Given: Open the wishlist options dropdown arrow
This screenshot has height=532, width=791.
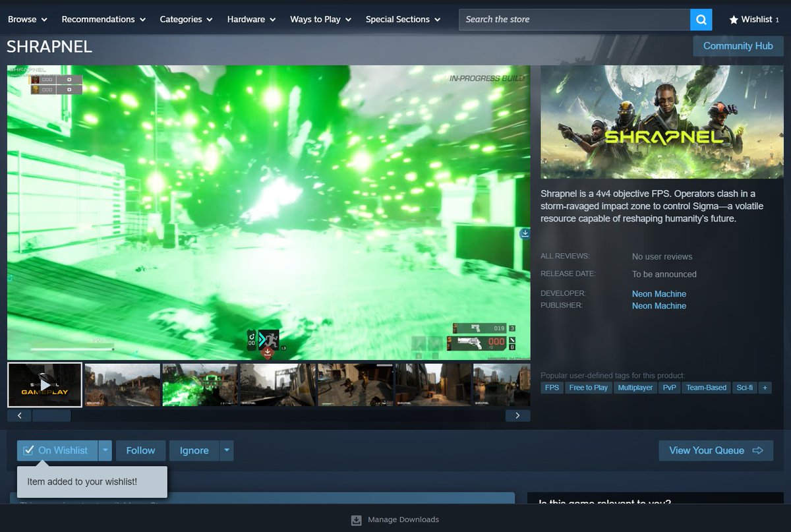Looking at the screenshot, I should tap(105, 450).
